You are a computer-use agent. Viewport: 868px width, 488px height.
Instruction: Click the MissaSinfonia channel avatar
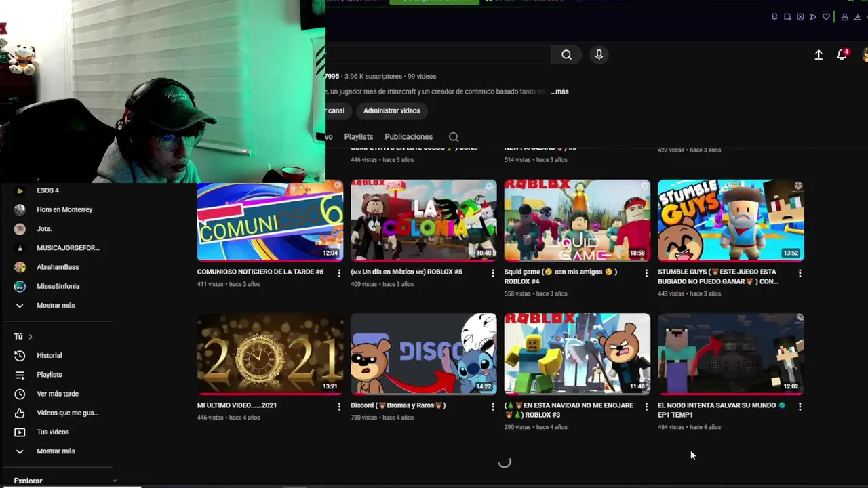point(20,286)
